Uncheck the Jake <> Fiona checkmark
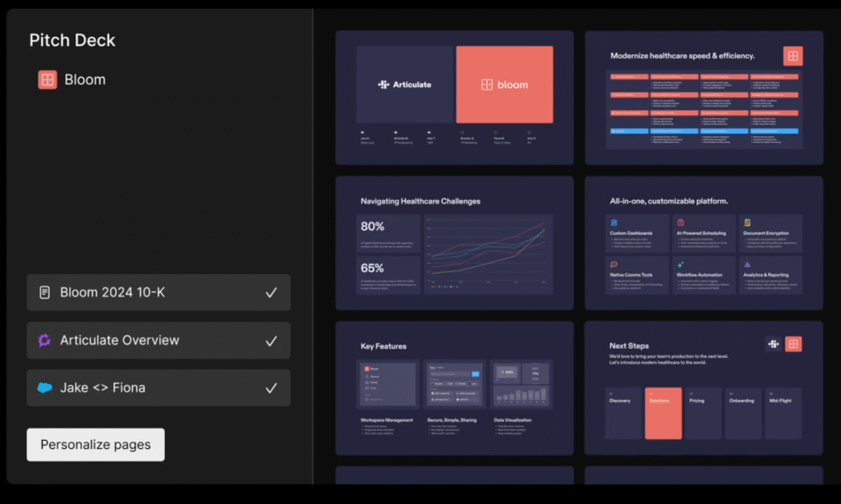Image resolution: width=841 pixels, height=504 pixels. (271, 388)
